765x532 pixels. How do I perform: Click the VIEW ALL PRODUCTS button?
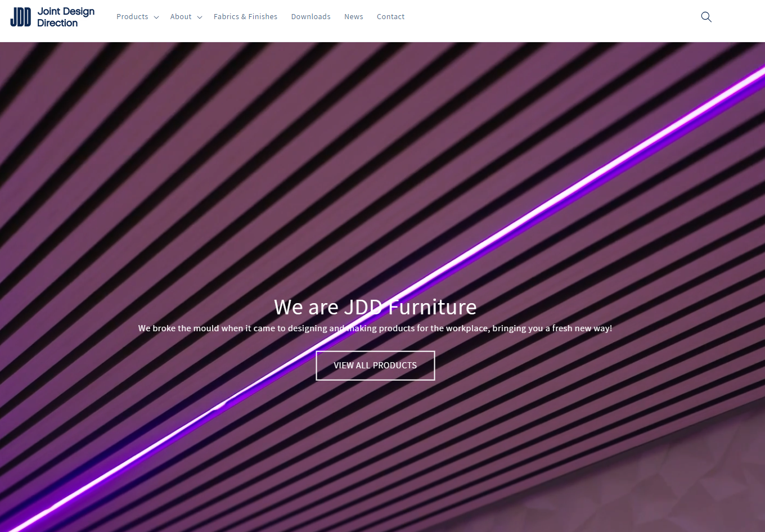tap(375, 365)
